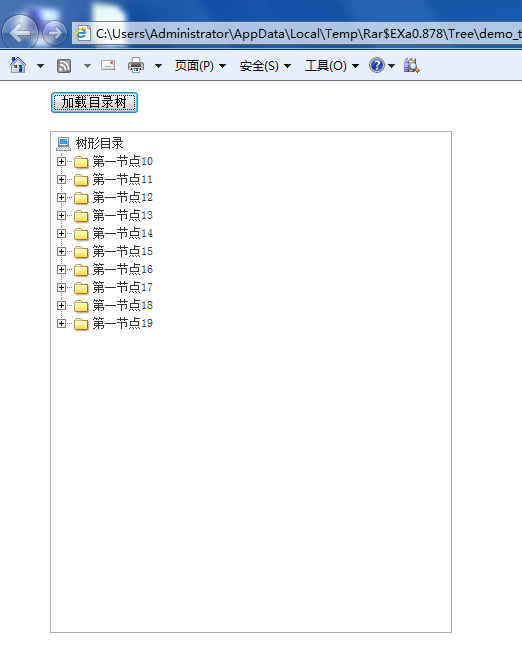Image resolution: width=522 pixels, height=658 pixels.
Task: Click the RSS feeds icon
Action: click(x=64, y=66)
